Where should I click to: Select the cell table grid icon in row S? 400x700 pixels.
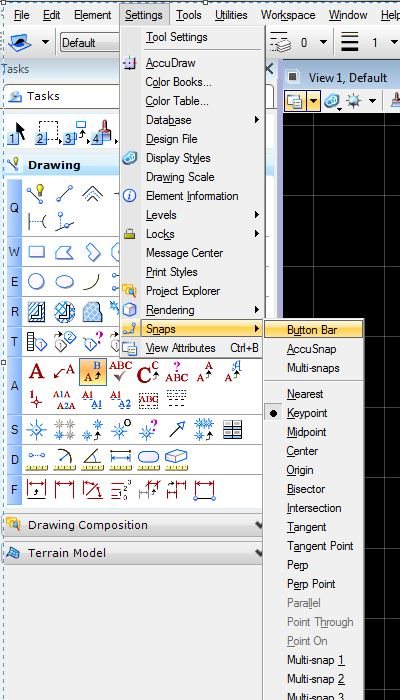[x=232, y=429]
